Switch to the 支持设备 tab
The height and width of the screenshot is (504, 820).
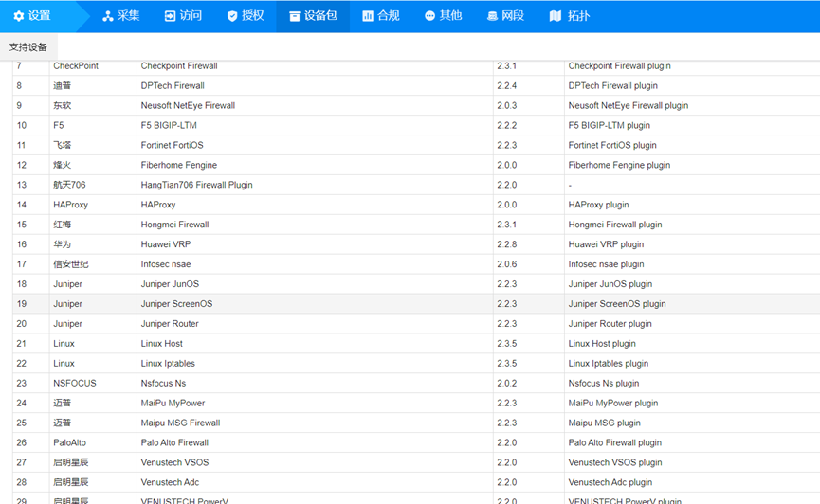coord(28,47)
